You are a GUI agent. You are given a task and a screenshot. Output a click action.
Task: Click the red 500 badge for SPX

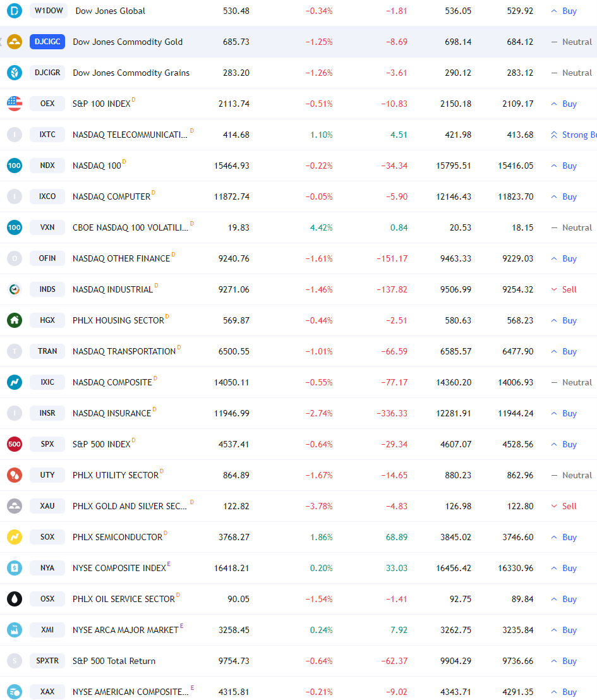tap(15, 444)
